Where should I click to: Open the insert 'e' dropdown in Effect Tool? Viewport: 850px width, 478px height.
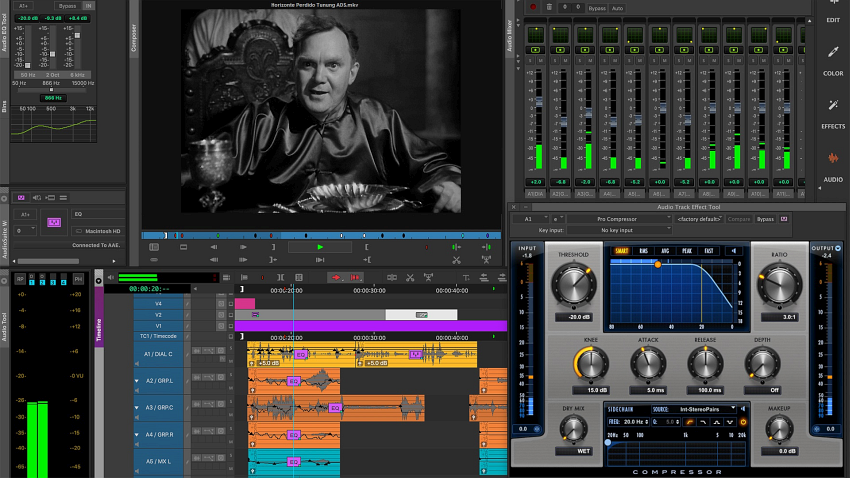coord(558,219)
